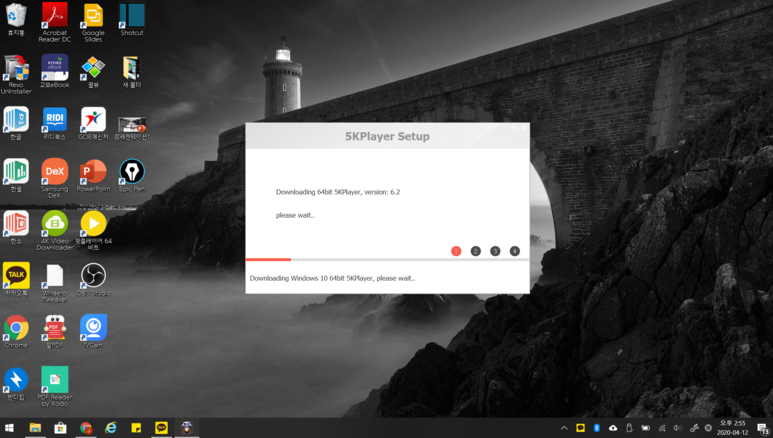
Task: Open the iVCam desktop shortcut
Action: [93, 331]
